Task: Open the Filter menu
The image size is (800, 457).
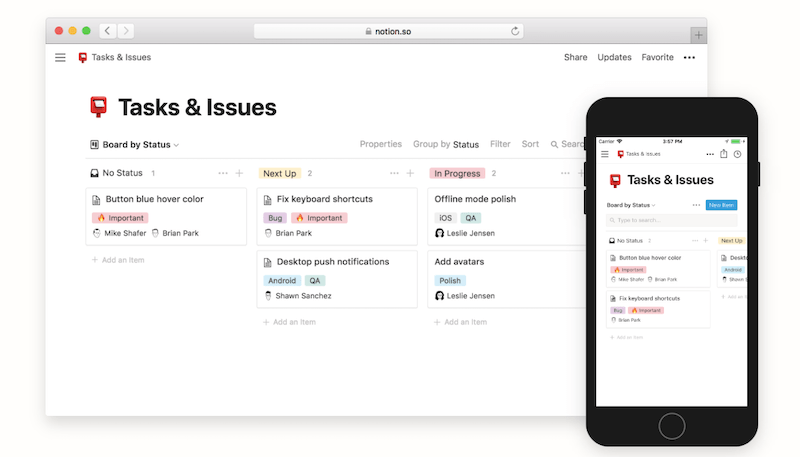Action: point(500,144)
